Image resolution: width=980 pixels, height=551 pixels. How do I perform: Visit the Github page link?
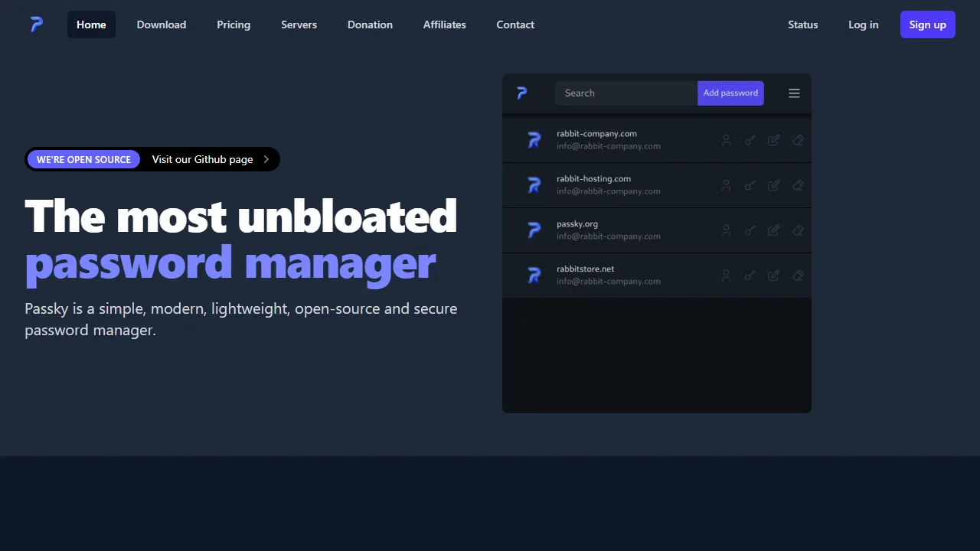tap(202, 159)
